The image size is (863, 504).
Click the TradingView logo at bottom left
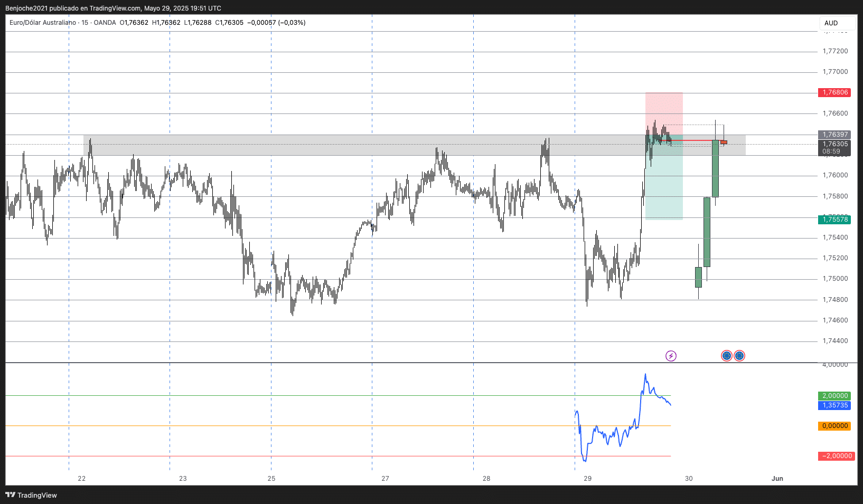(31, 495)
